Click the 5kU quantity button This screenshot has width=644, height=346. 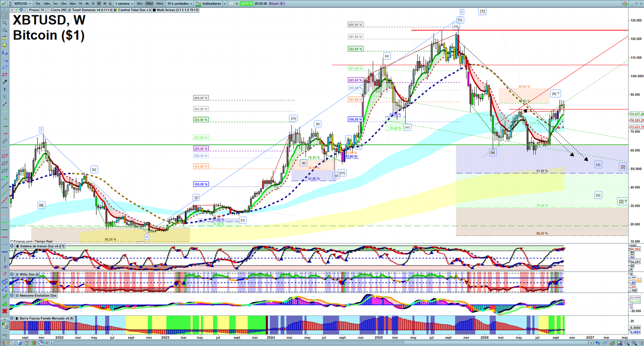[139, 4]
